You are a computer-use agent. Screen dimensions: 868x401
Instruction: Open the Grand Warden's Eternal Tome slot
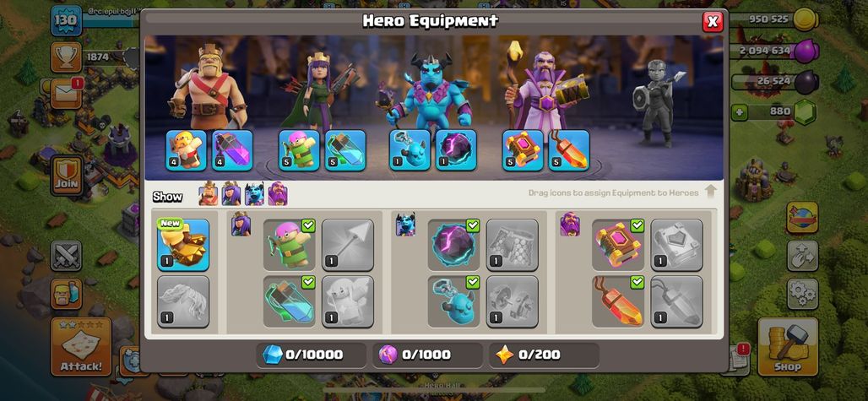pyautogui.click(x=524, y=150)
